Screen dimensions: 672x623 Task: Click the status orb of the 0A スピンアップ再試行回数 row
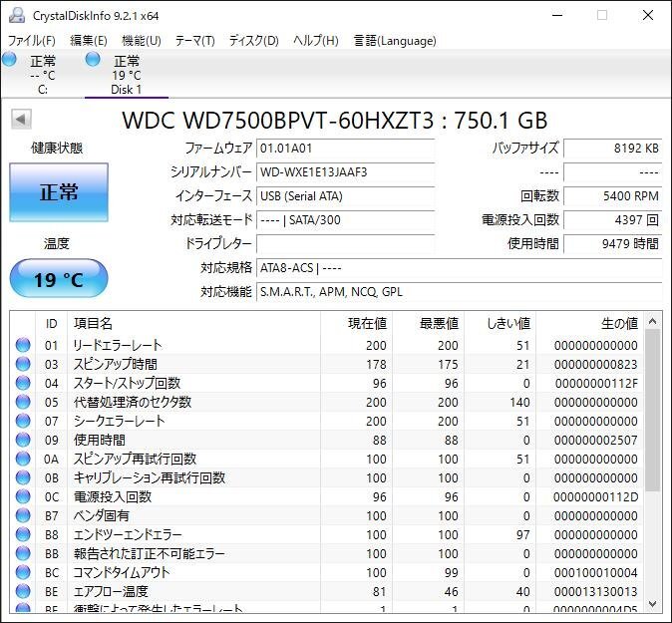pos(23,459)
